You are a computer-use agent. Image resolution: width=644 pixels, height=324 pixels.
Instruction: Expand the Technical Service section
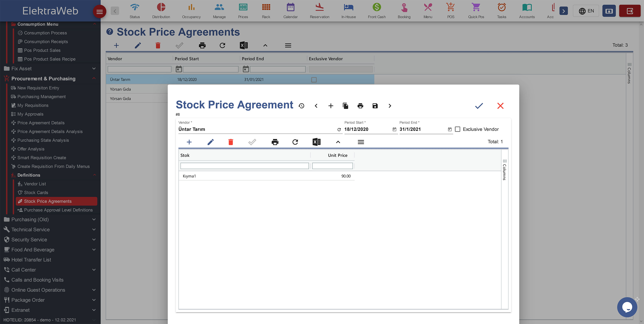[x=94, y=230]
